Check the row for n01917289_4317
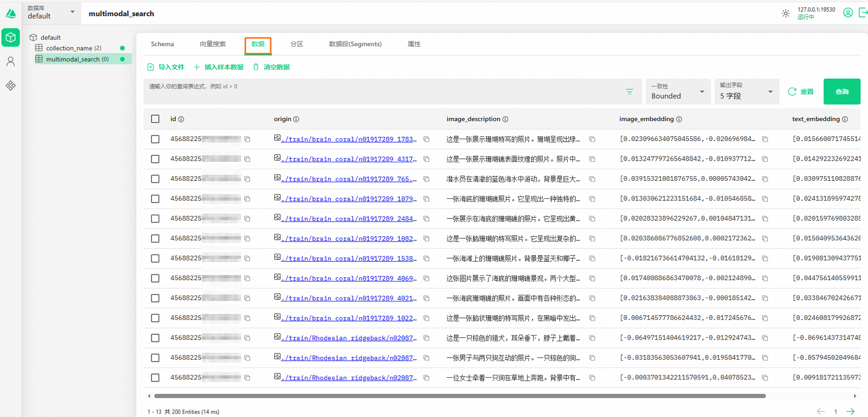Image resolution: width=868 pixels, height=417 pixels. 155,159
